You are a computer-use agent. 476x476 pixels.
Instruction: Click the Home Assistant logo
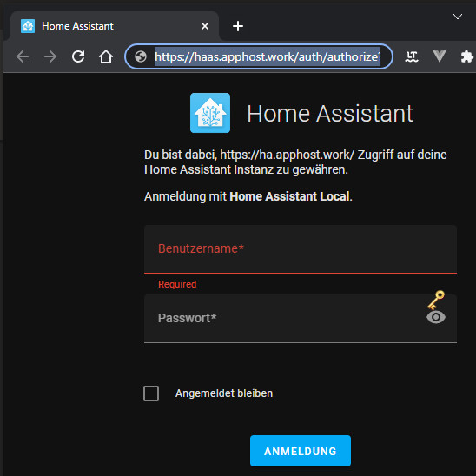(x=210, y=113)
